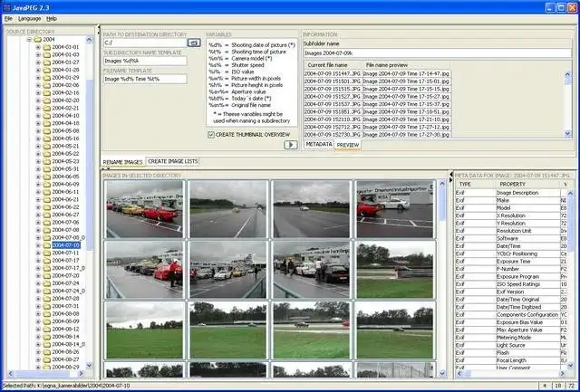
Task: Click the ISO Speed Ratings metadata row
Action: (x=510, y=284)
